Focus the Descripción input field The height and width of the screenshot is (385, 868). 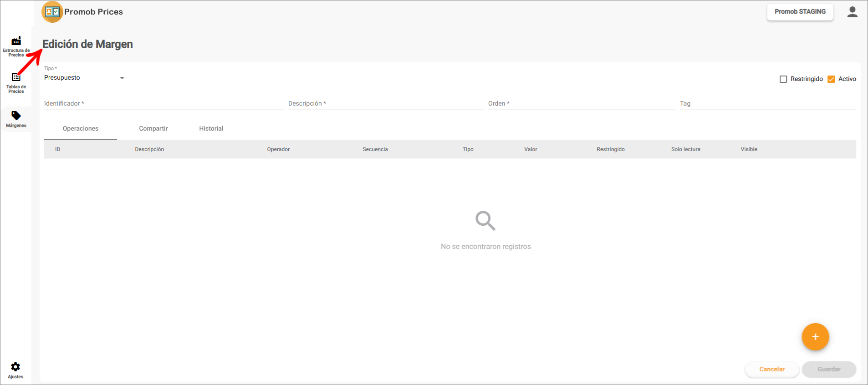pyautogui.click(x=386, y=104)
